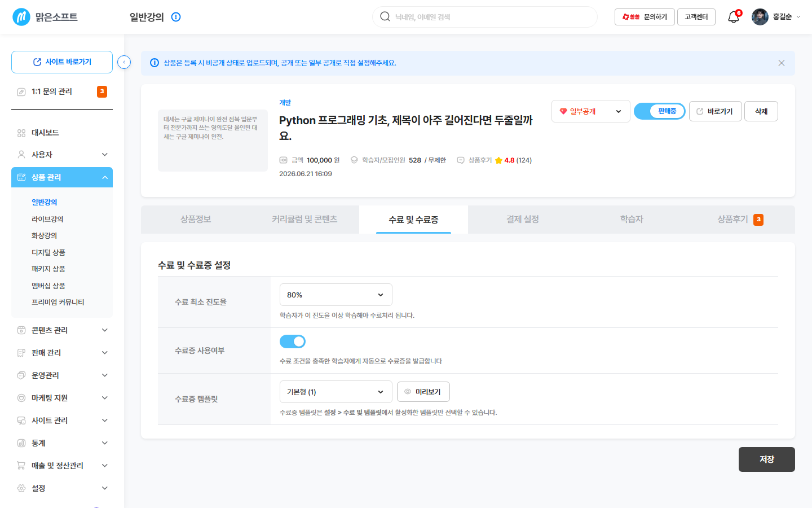Image resolution: width=812 pixels, height=508 pixels.
Task: Open the 고객센터 button
Action: click(696, 17)
